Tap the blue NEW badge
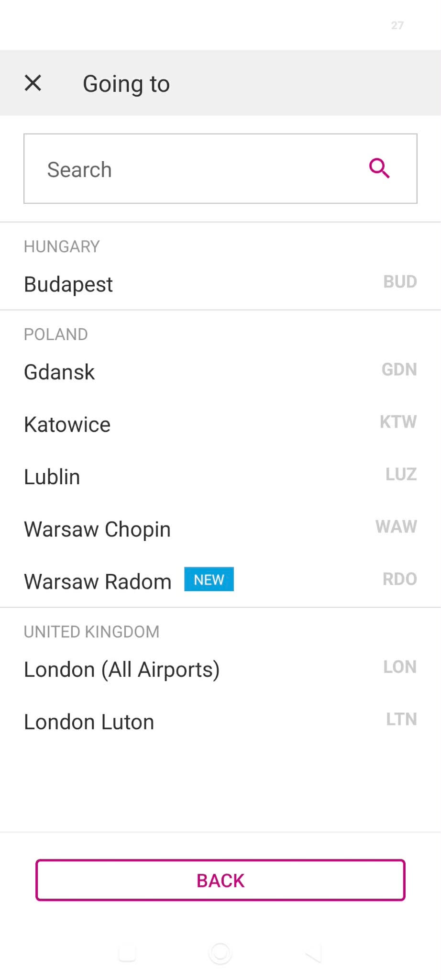Screen dimensions: 441x980 coord(209,579)
